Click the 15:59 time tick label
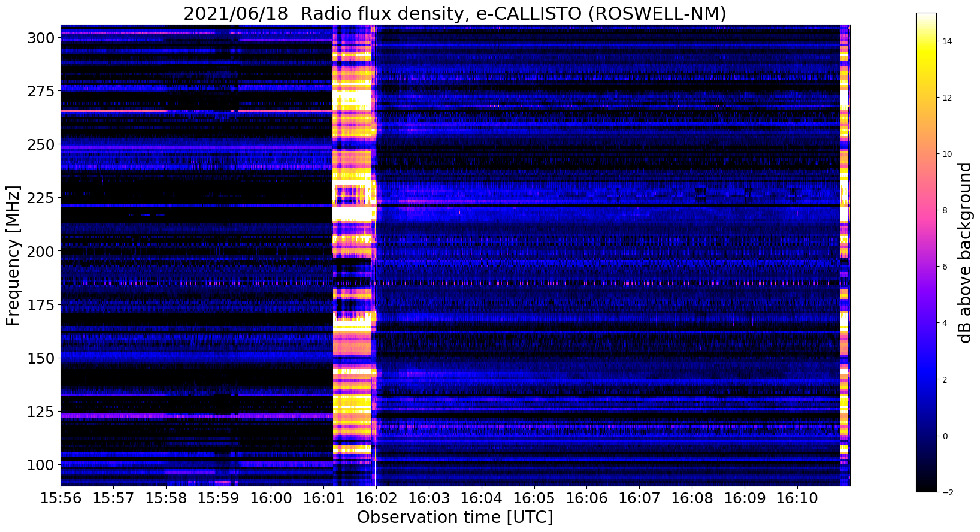The width and height of the screenshot is (980, 532). click(218, 498)
